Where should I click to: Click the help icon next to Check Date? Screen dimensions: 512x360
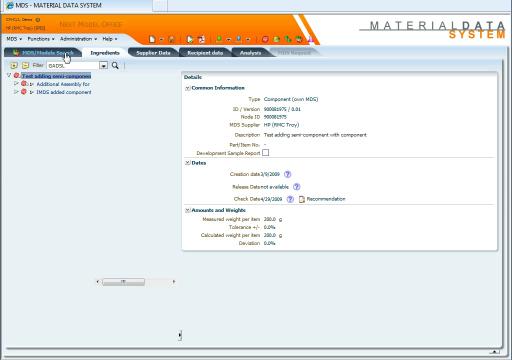290,199
